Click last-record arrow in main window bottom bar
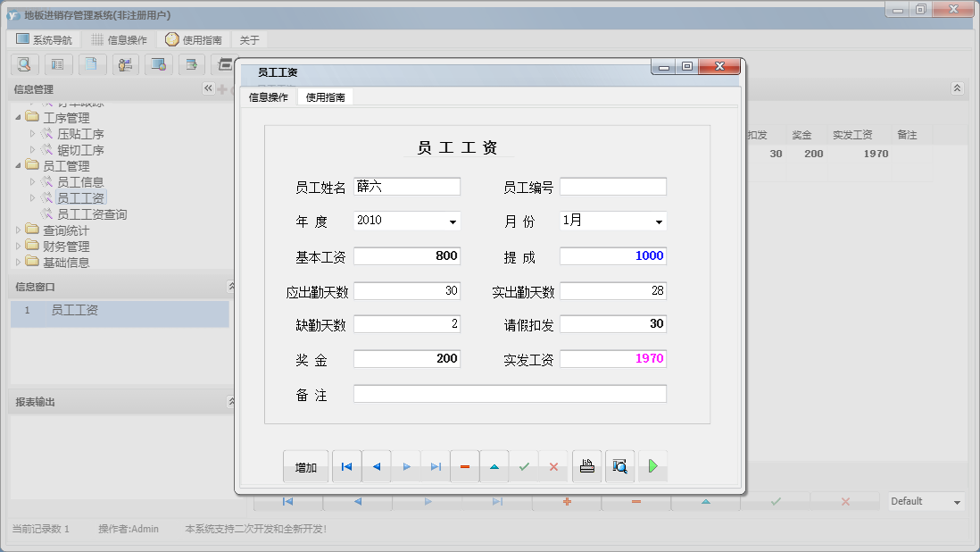 [497, 501]
